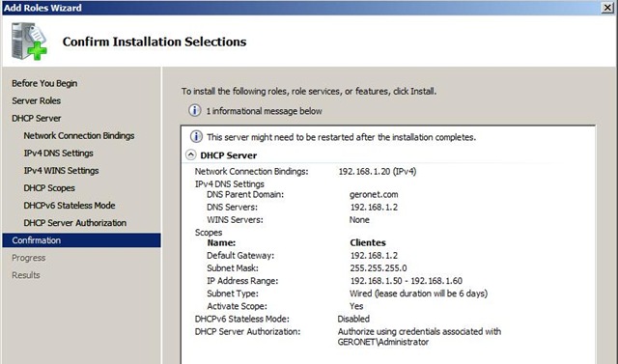This screenshot has height=364, width=618.
Task: Click the 'Subnet Type:' label
Action: [233, 294]
